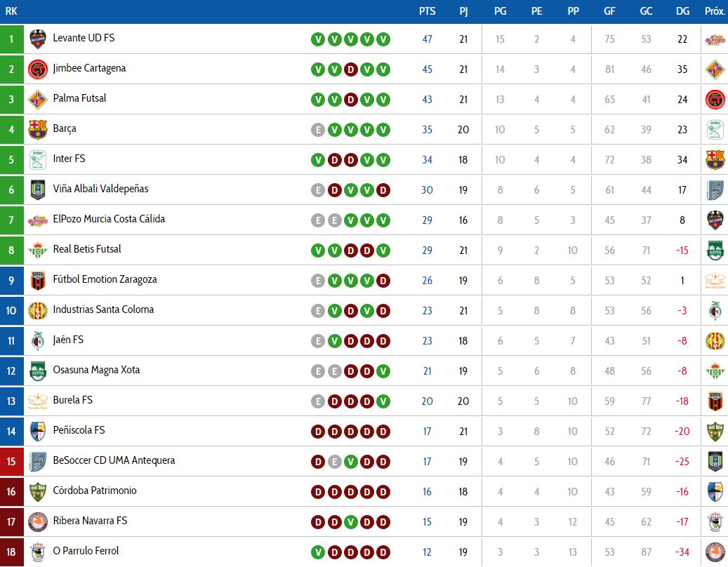Sort standings by the PJ column header
The width and height of the screenshot is (728, 567).
click(x=463, y=11)
